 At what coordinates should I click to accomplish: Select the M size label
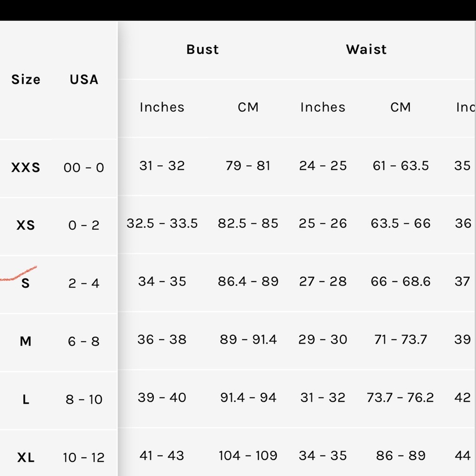pos(26,341)
